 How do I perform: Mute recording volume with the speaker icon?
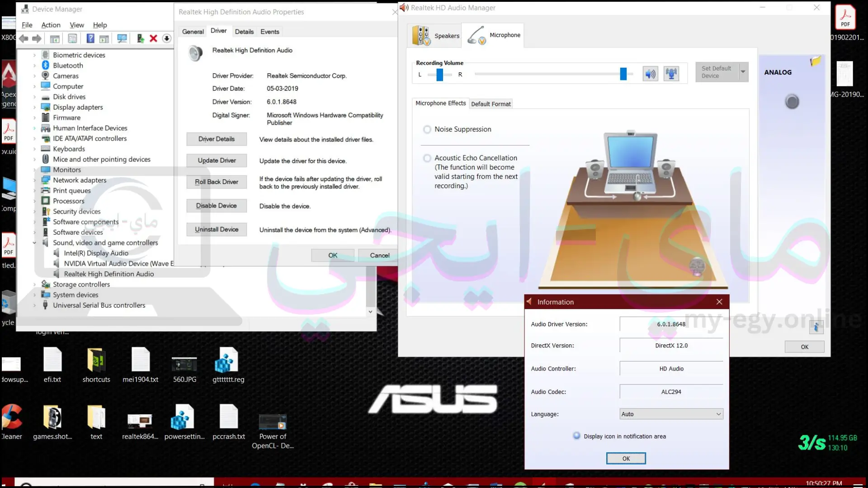point(651,74)
